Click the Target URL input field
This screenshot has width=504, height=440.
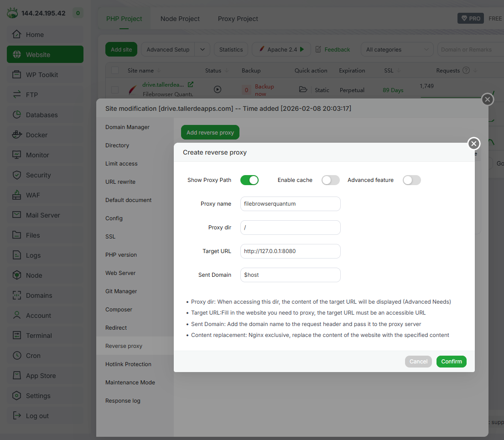[x=291, y=251]
